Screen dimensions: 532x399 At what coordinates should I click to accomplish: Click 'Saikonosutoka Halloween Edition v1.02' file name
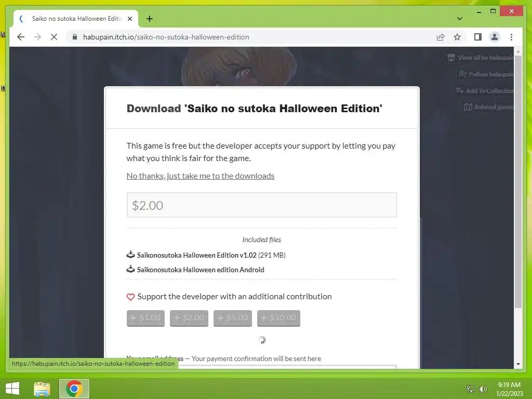point(197,255)
